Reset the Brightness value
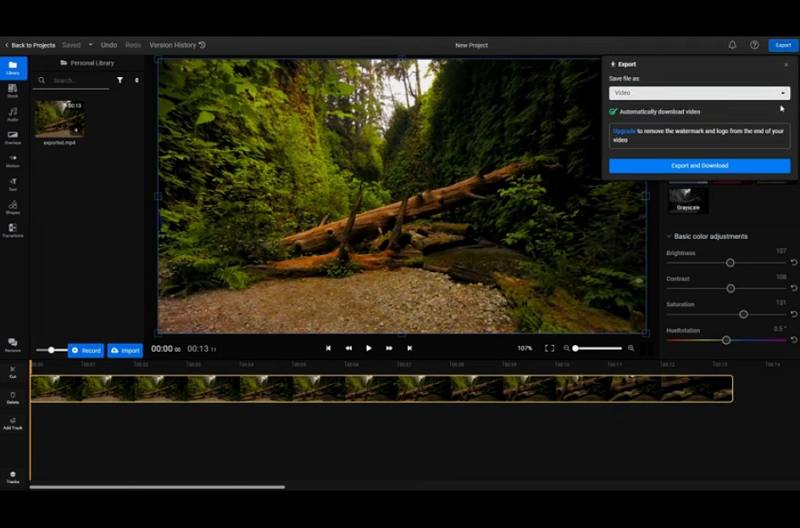This screenshot has height=528, width=800. pos(794,262)
